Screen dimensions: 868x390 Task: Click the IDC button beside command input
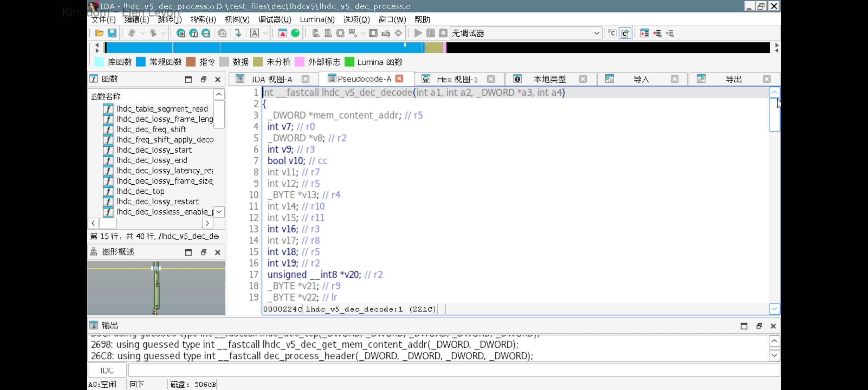[x=107, y=370]
